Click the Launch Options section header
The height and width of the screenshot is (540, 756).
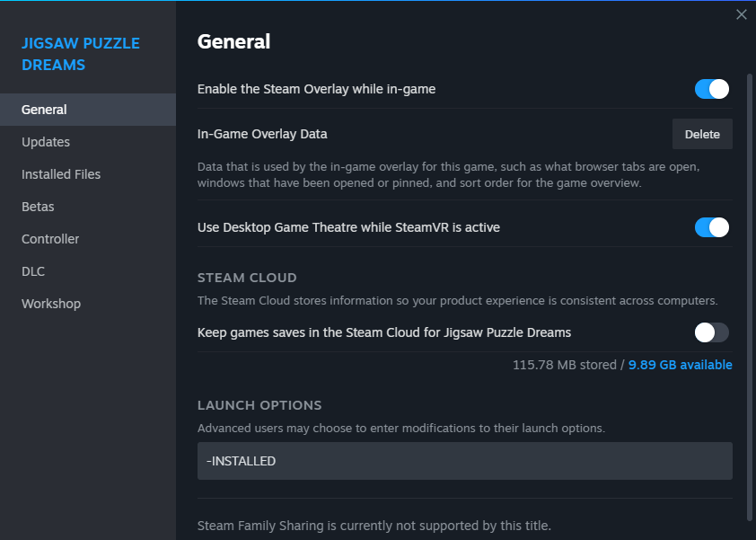259,405
